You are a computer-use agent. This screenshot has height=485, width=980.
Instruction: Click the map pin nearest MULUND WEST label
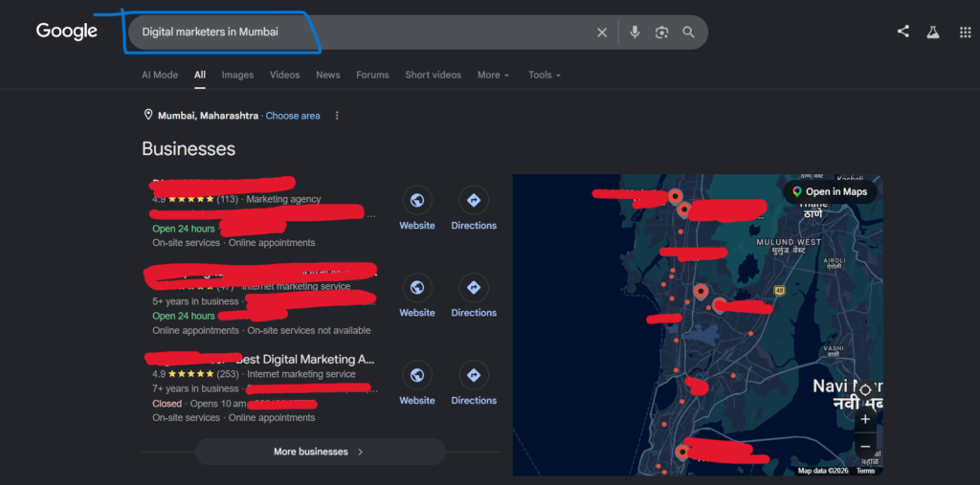point(720,305)
